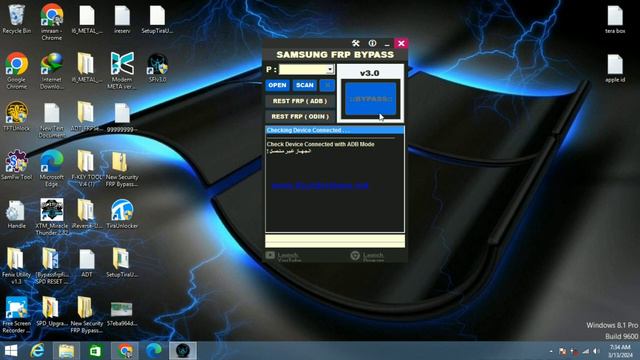Open the Modem META desktop icon

click(122, 71)
